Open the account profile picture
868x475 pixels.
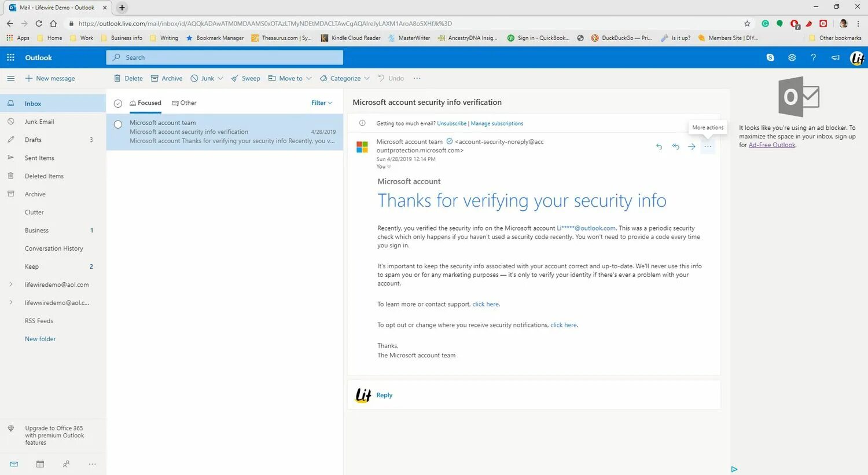pos(857,58)
